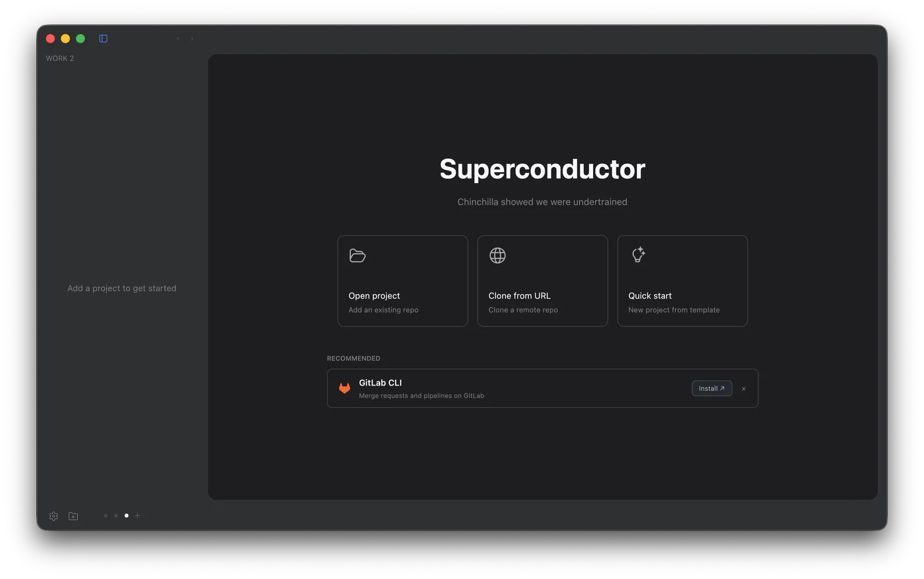Add a new workspace with plus

click(137, 515)
